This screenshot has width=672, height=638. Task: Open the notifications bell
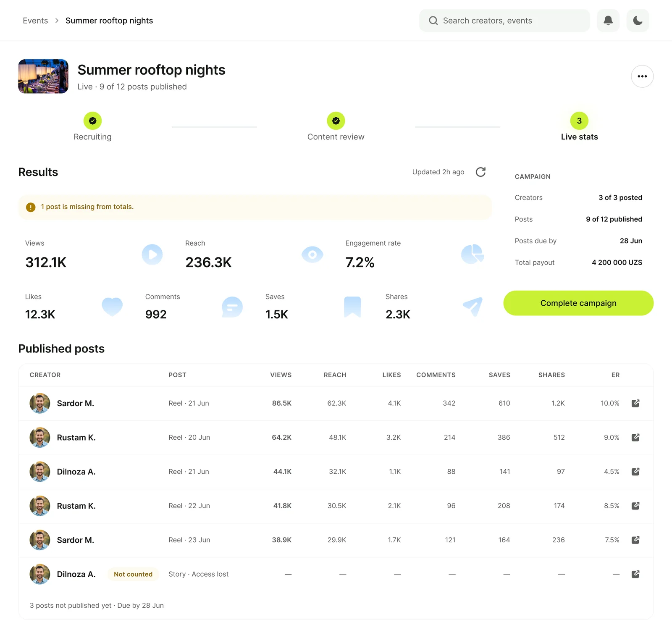point(608,21)
